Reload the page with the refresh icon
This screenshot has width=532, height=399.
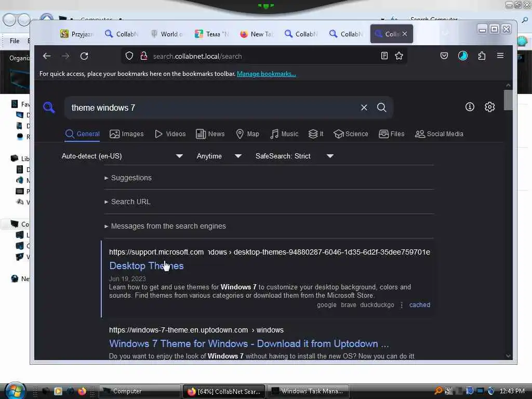click(x=84, y=56)
